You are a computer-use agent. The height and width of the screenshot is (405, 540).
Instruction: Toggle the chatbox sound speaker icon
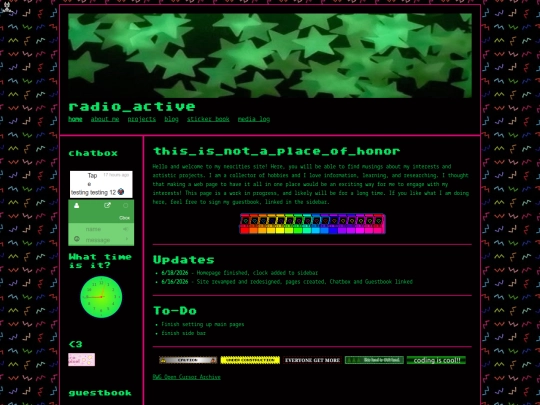click(x=126, y=229)
